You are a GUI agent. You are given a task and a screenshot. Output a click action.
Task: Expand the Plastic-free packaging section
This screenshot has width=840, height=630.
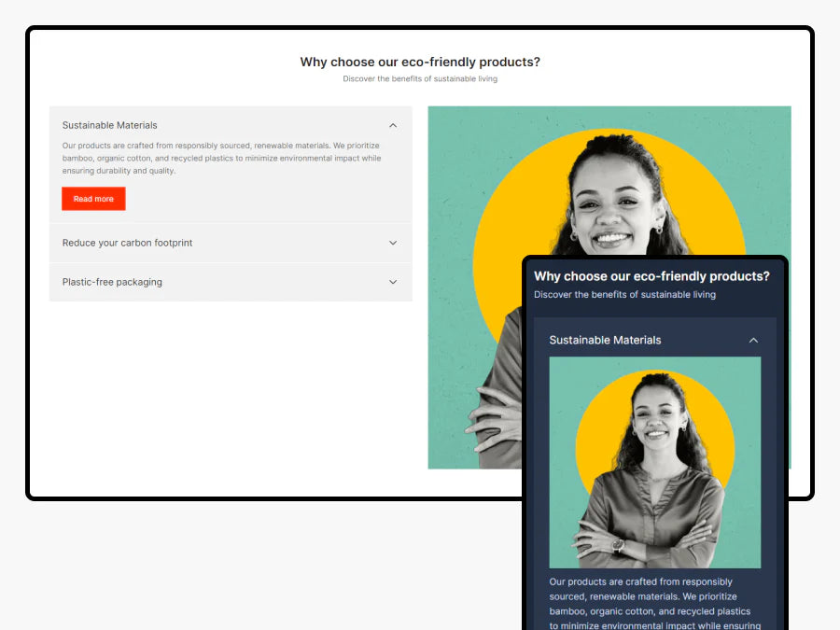click(231, 282)
